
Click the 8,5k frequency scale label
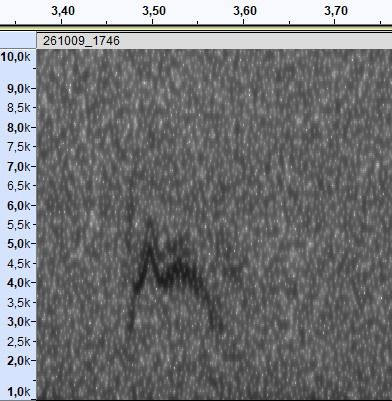pyautogui.click(x=19, y=108)
